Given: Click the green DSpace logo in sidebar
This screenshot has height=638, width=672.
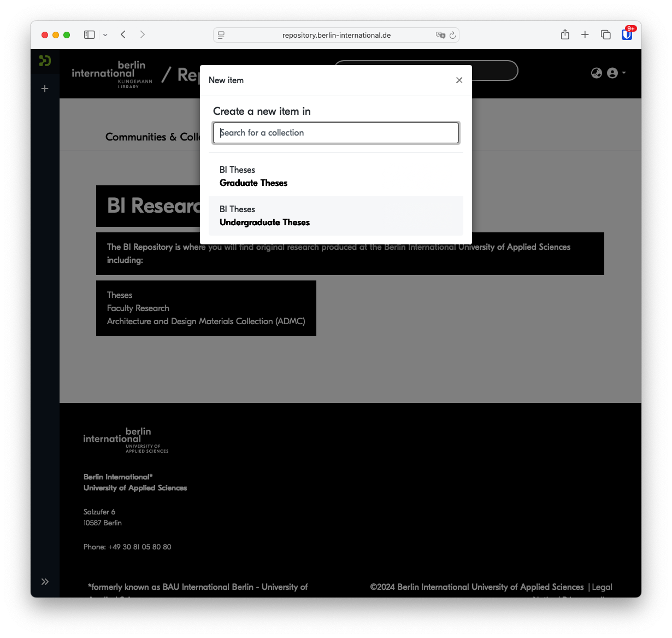Looking at the screenshot, I should click(45, 61).
